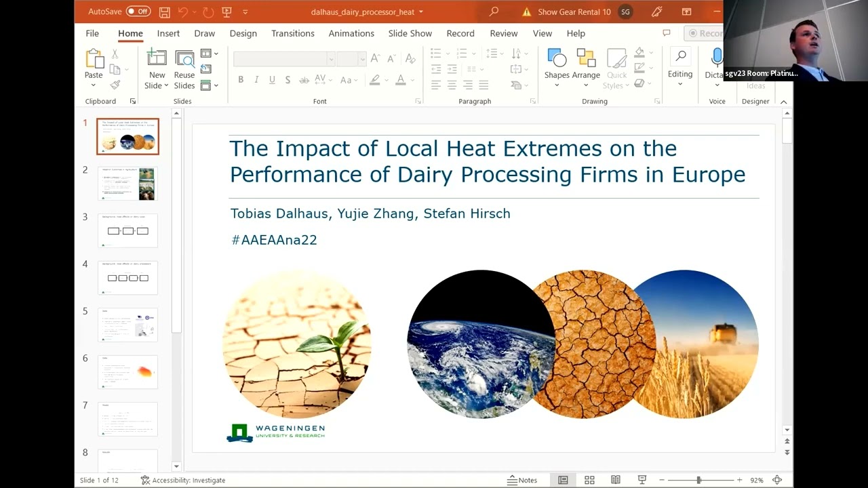Screen dimensions: 868x488
Task: Click the Start From Beginning presentation icon
Action: [226, 12]
